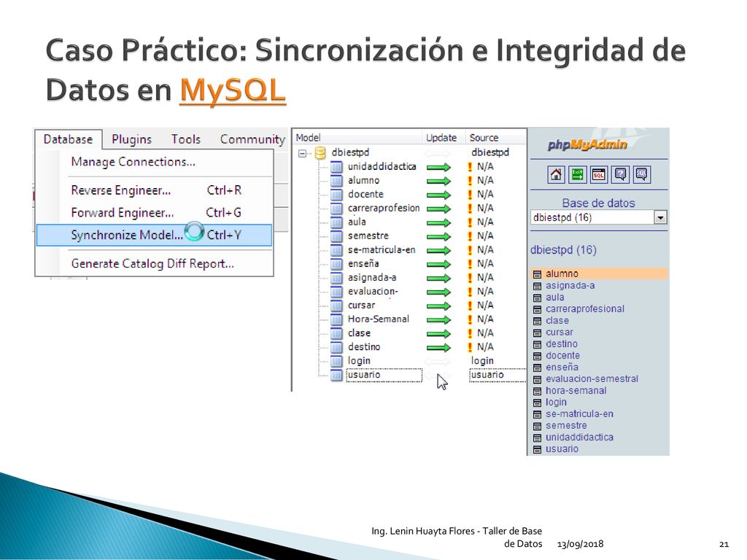Click green update arrow for semestre row
Viewport: 747px width, 560px height.
[x=438, y=236]
